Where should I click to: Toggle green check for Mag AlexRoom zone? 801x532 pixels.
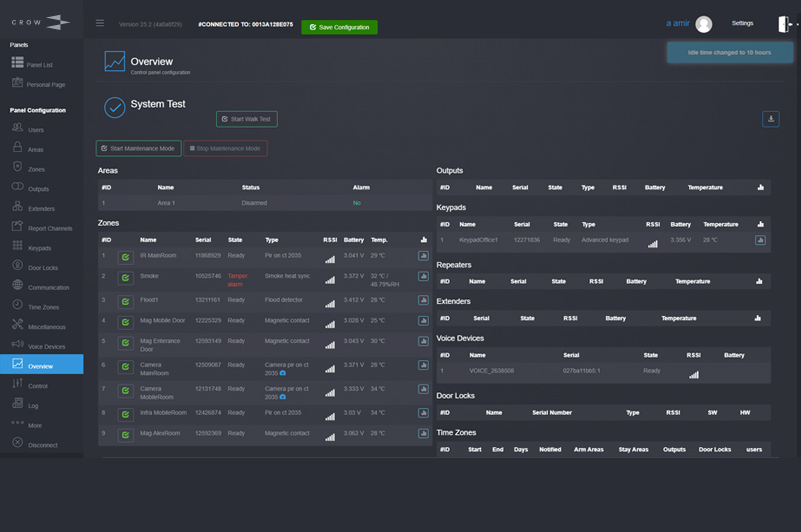pyautogui.click(x=126, y=435)
